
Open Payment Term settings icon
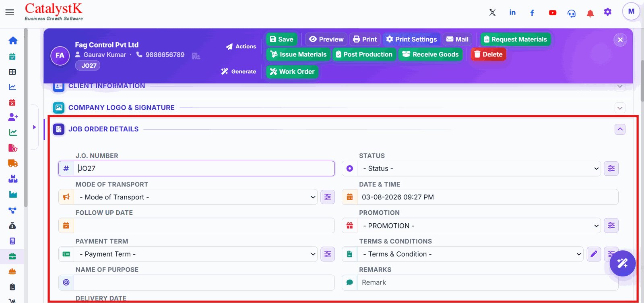(x=328, y=254)
